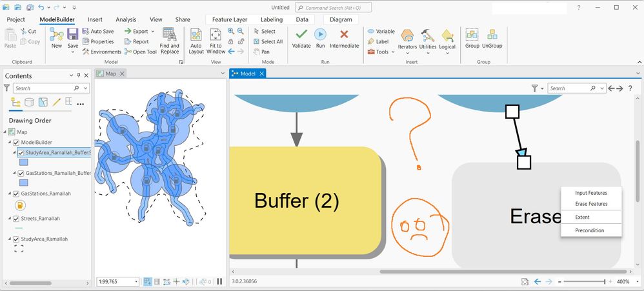Open the Contents pane options menu

(71, 75)
